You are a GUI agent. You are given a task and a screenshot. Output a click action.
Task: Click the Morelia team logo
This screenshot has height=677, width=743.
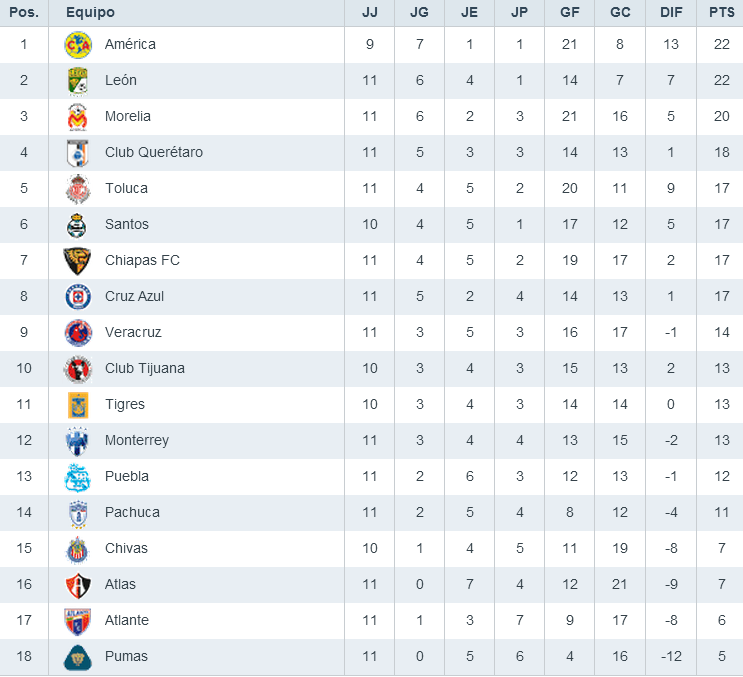pyautogui.click(x=78, y=116)
